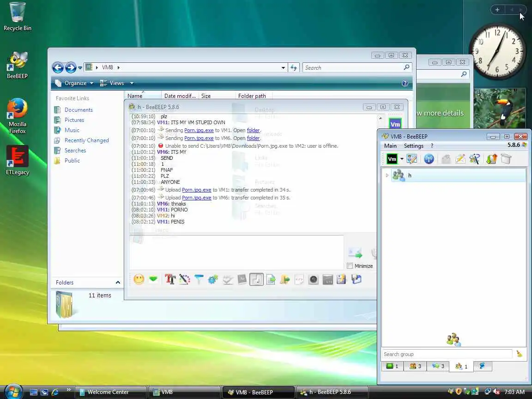Click the save chat floppy icon

point(356,279)
